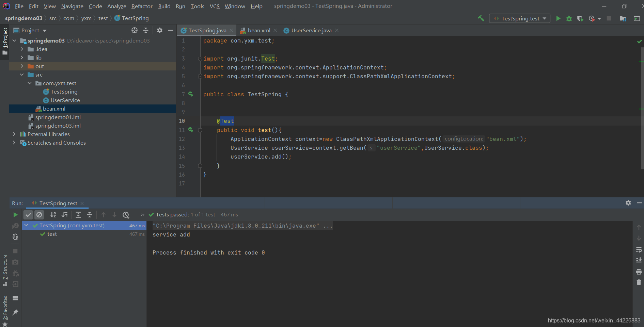Expand Scratches and Consoles
This screenshot has width=644, height=327.
tap(14, 143)
